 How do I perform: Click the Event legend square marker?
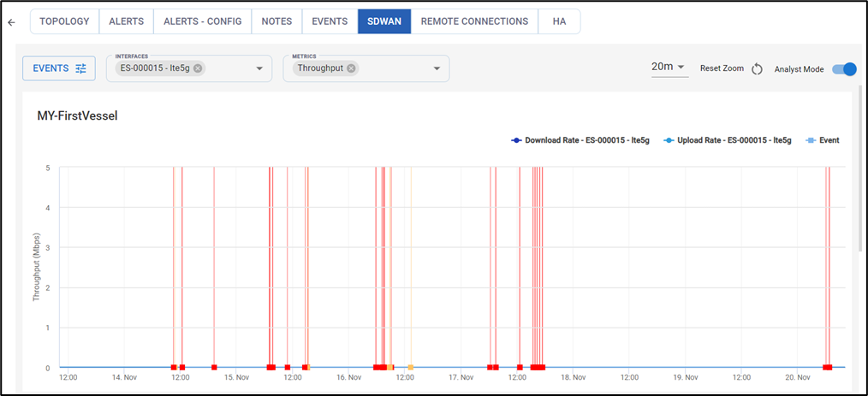(x=812, y=139)
